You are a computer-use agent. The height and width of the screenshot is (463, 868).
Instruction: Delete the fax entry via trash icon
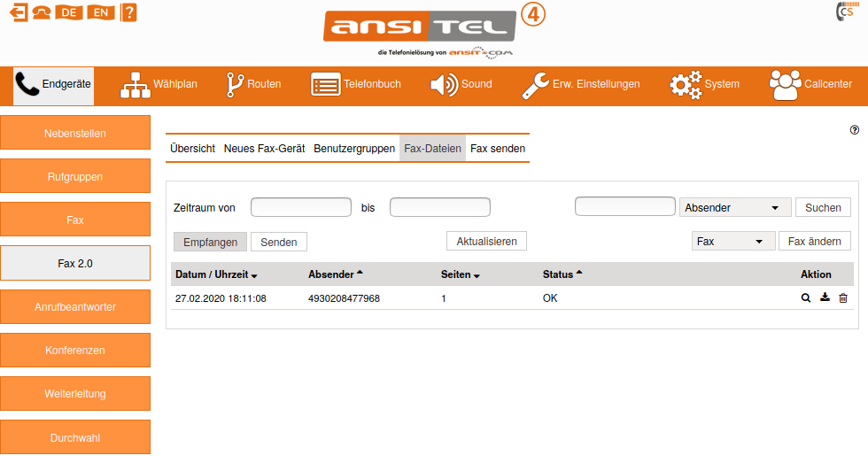click(x=843, y=298)
